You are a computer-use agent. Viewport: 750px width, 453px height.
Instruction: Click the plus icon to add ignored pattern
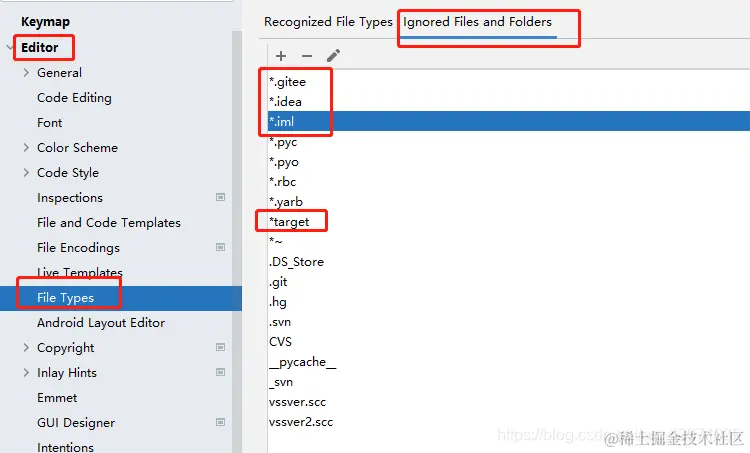(281, 56)
